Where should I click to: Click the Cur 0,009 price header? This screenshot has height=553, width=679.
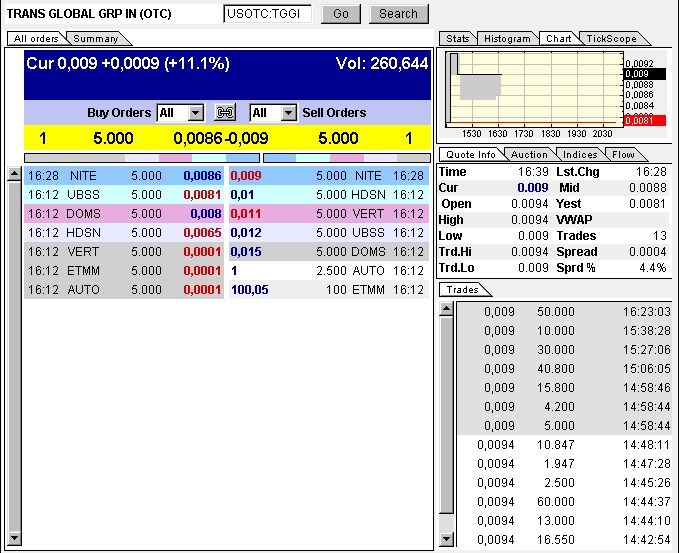click(x=128, y=64)
